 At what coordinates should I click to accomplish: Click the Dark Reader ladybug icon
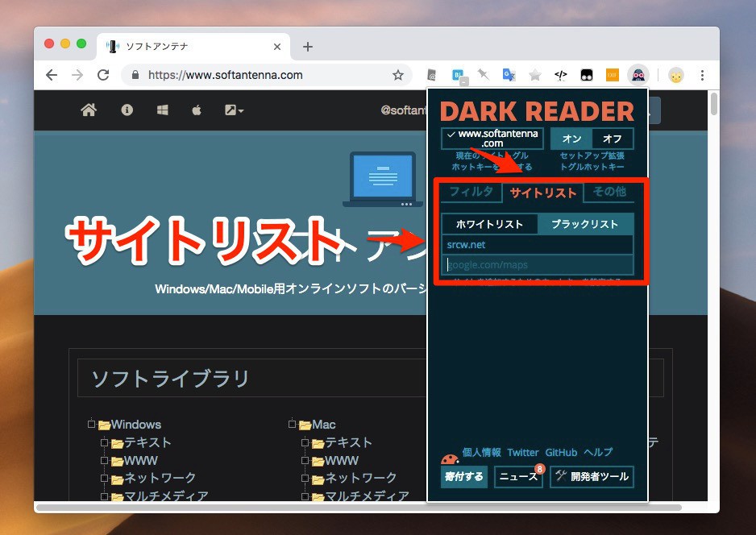(450, 458)
